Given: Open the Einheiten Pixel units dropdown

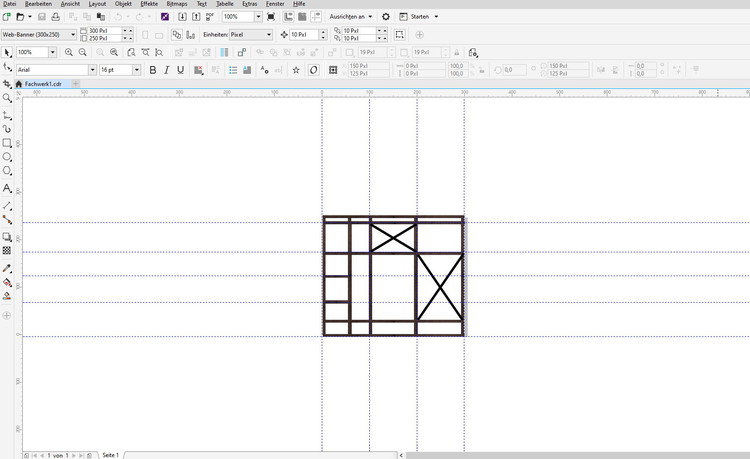Looking at the screenshot, I should [268, 35].
